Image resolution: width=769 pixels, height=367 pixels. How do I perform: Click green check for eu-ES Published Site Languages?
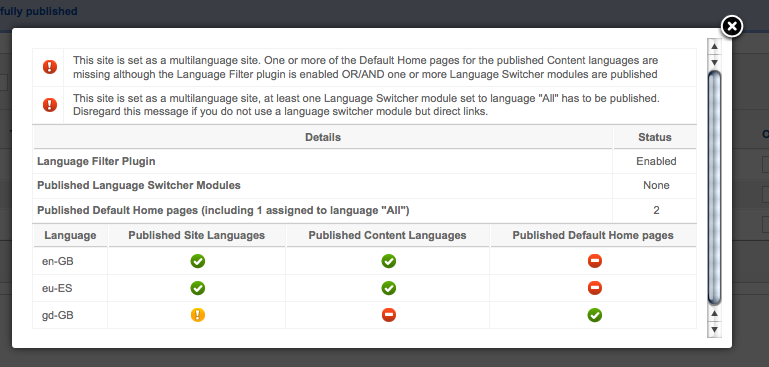point(198,288)
